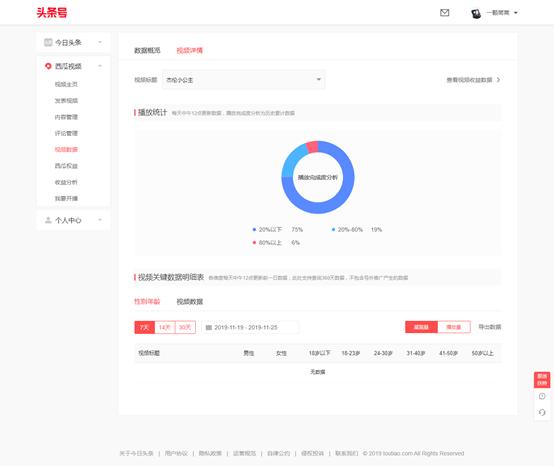Image resolution: width=554 pixels, height=466 pixels.
Task: Open 内容管理 in the sidebar
Action: 66,117
